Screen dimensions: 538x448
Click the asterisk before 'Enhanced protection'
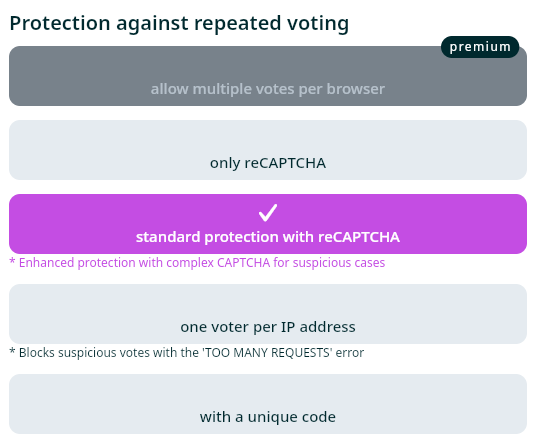tap(12, 261)
